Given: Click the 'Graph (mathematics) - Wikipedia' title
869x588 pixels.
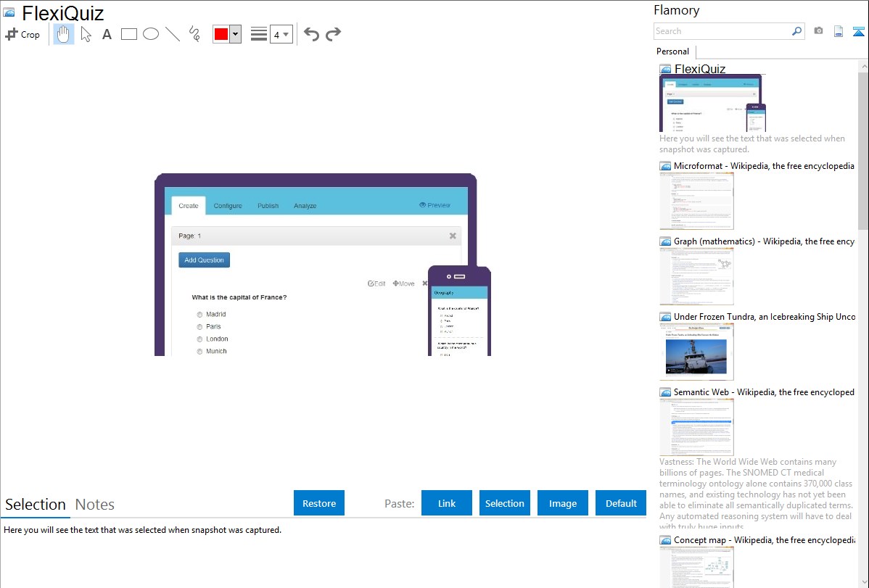Looking at the screenshot, I should (764, 241).
